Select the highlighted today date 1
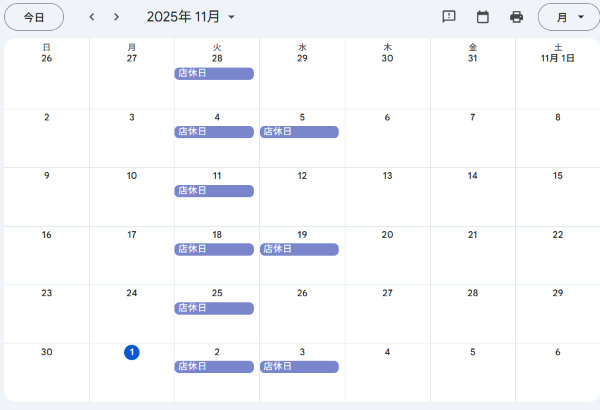The height and width of the screenshot is (410, 600). click(132, 352)
